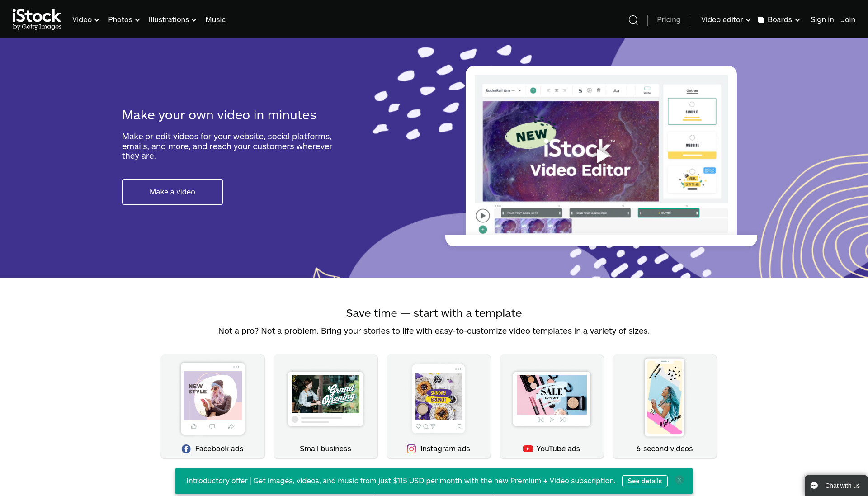Viewport: 868px width, 496px height.
Task: Click Sign in
Action: [x=822, y=20]
